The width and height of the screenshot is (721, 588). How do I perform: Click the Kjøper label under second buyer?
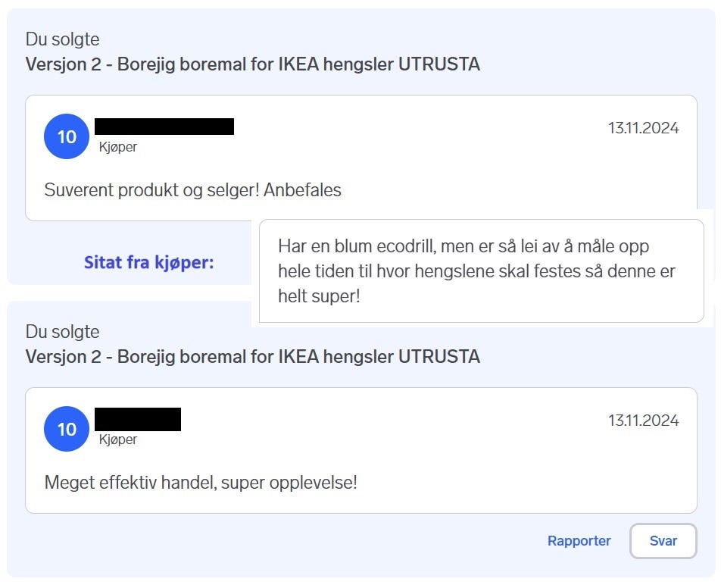[118, 439]
